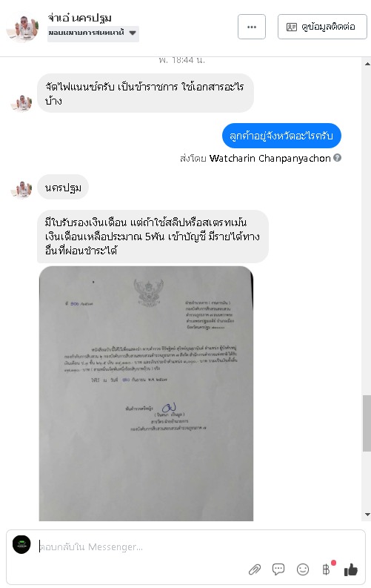Open the emoji smiley picker
Viewport: 371px width, 588px height.
pyautogui.click(x=302, y=569)
